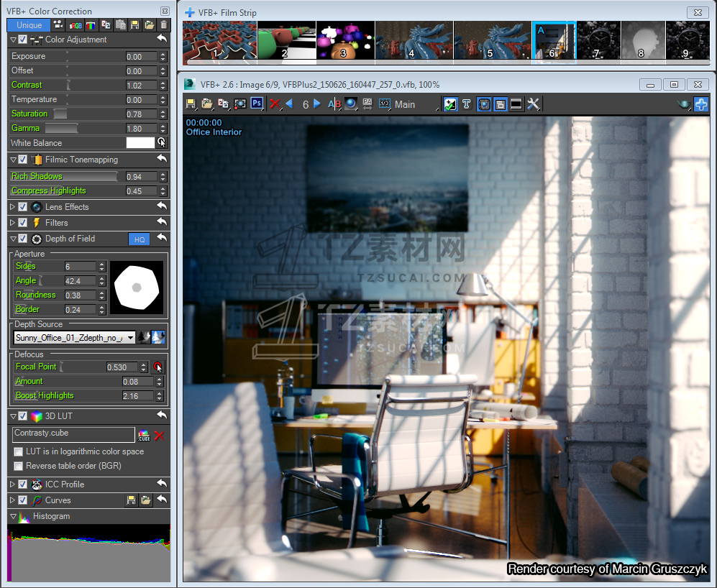Click the teapot render icon
The height and width of the screenshot is (588, 717).
click(684, 105)
